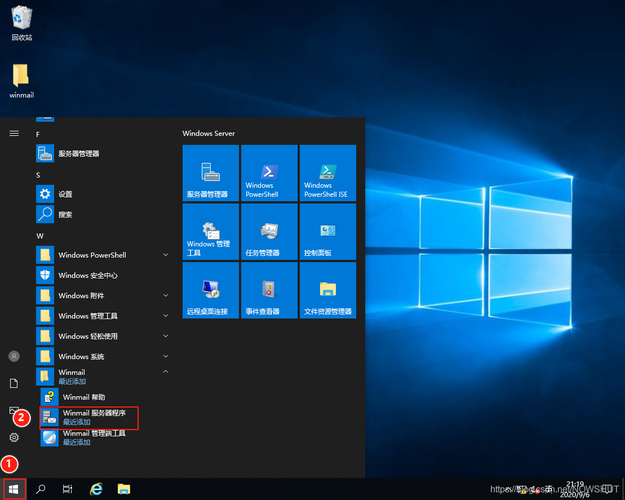Open the Windows PowerShell ISE tile
Image resolution: width=625 pixels, height=500 pixels.
(328, 173)
